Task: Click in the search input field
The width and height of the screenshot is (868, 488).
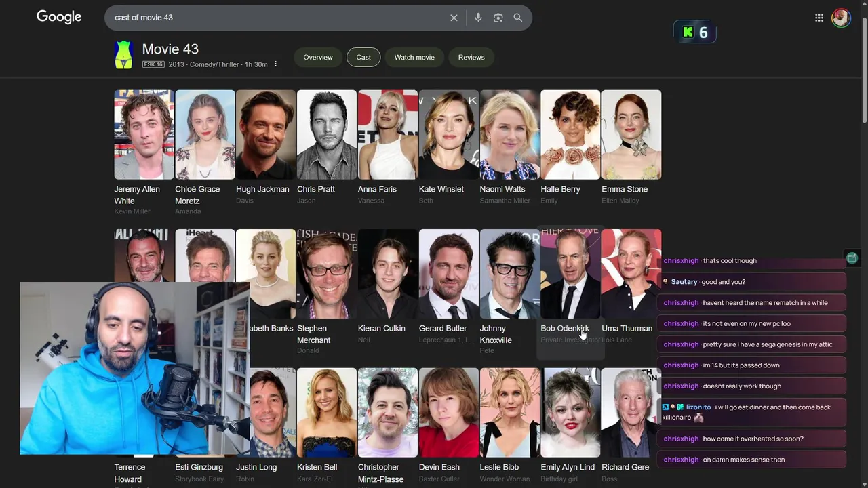Action: point(278,18)
